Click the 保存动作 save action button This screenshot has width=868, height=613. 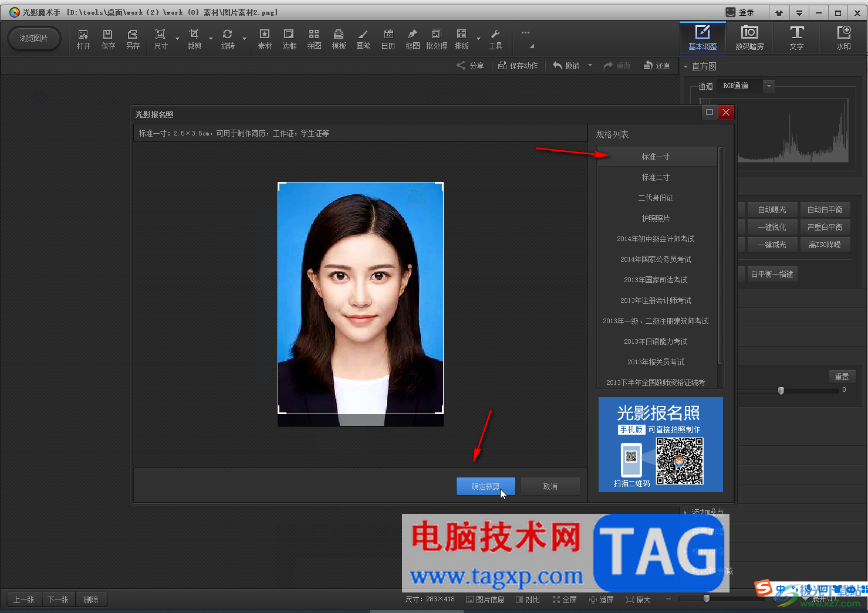(518, 66)
